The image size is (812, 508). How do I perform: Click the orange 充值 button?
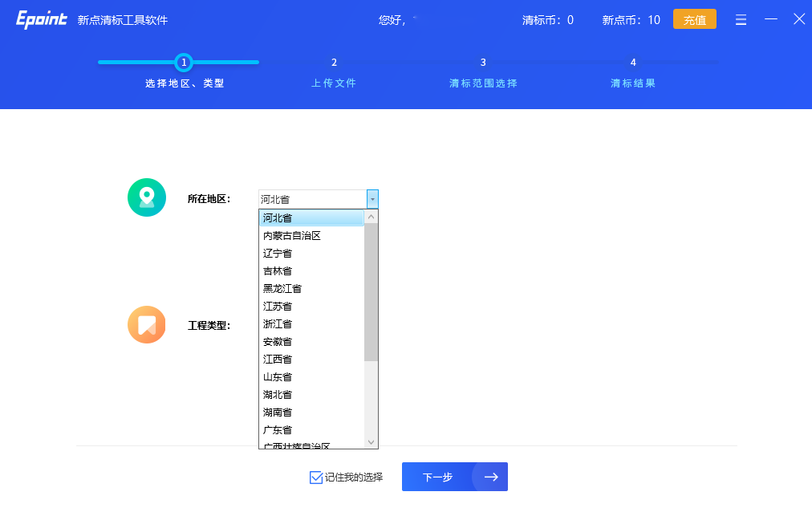694,19
